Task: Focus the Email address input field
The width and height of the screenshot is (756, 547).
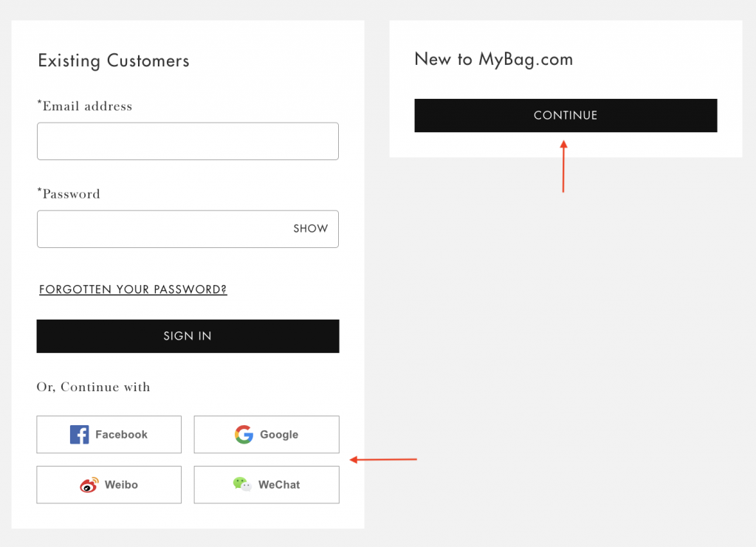Action: pos(188,142)
